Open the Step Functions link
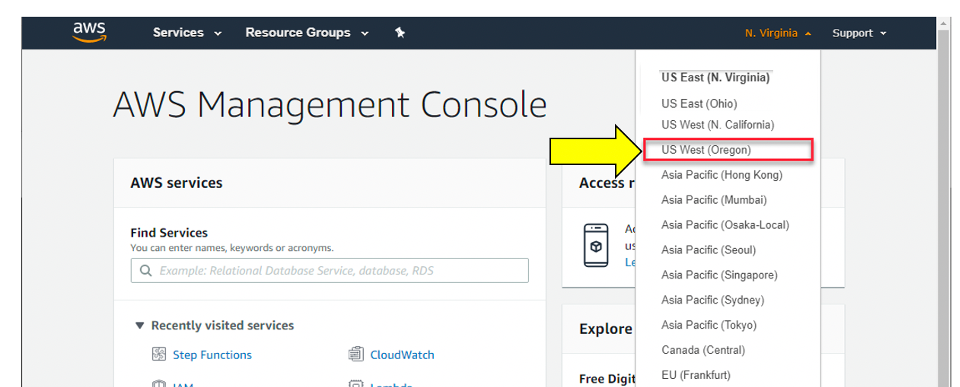 click(x=212, y=355)
